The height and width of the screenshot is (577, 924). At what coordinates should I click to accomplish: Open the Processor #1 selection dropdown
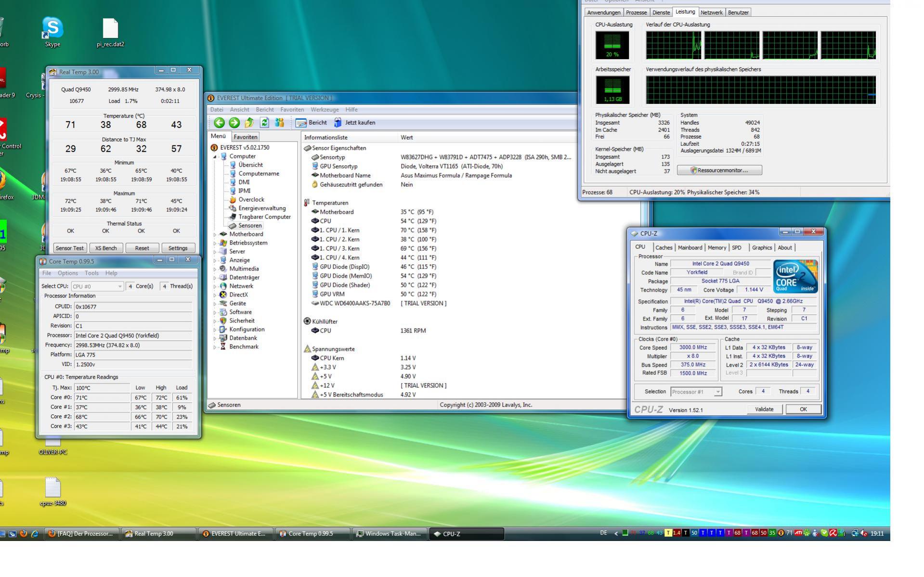point(696,392)
